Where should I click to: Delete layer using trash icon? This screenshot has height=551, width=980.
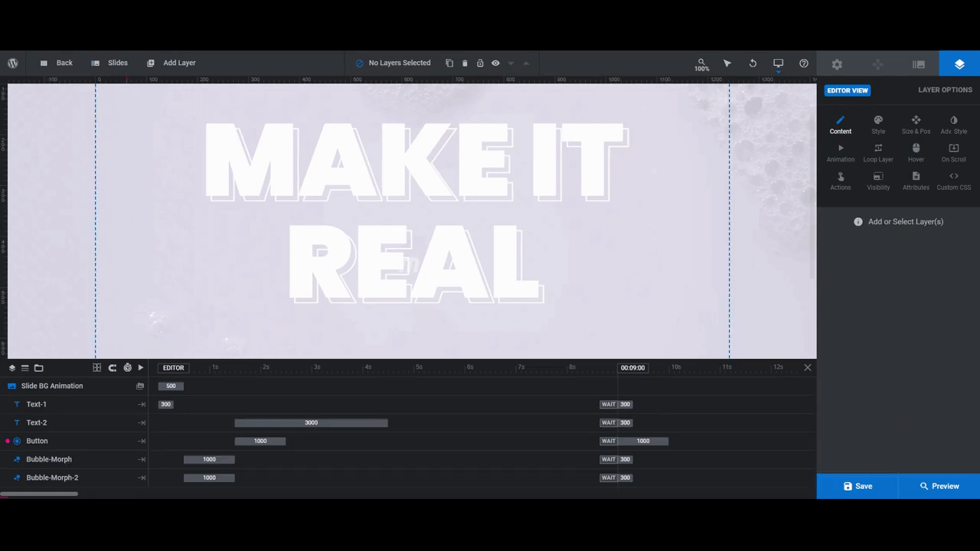465,63
